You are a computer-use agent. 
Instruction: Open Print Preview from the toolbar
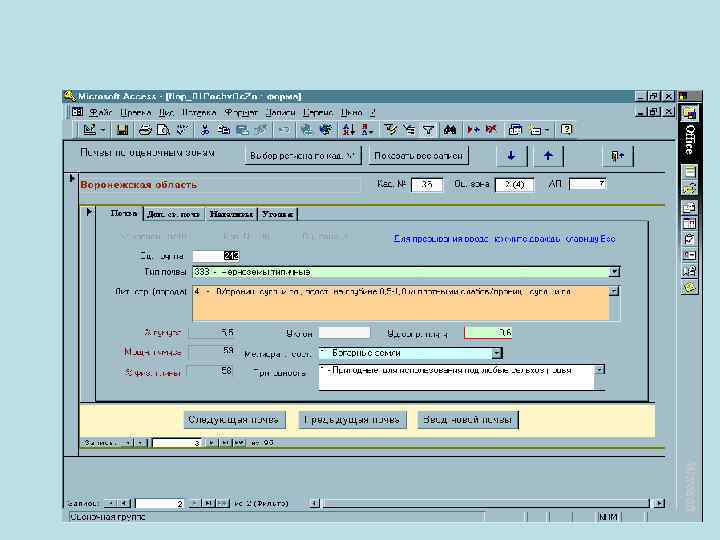163,130
